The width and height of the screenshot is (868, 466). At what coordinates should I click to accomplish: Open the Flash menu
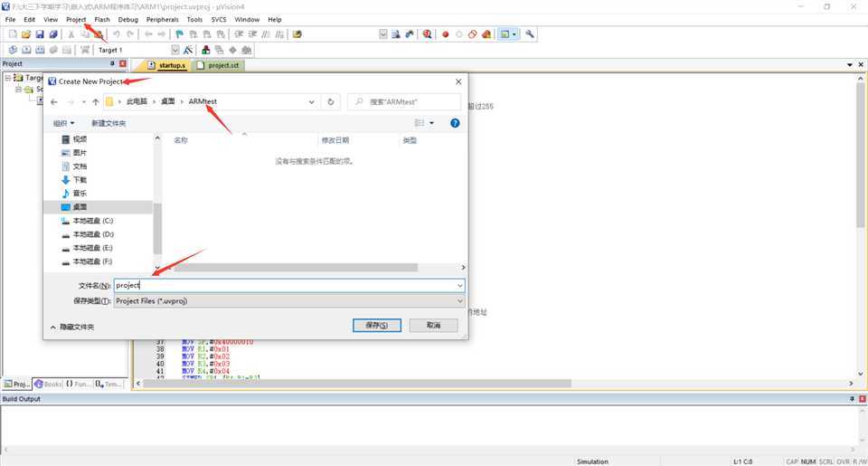[102, 19]
